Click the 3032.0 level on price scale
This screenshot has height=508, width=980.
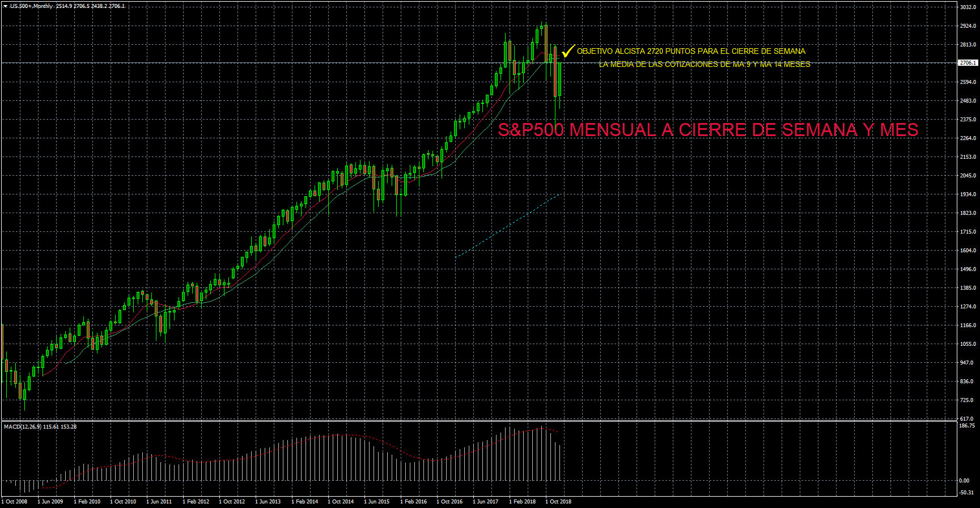tap(968, 7)
